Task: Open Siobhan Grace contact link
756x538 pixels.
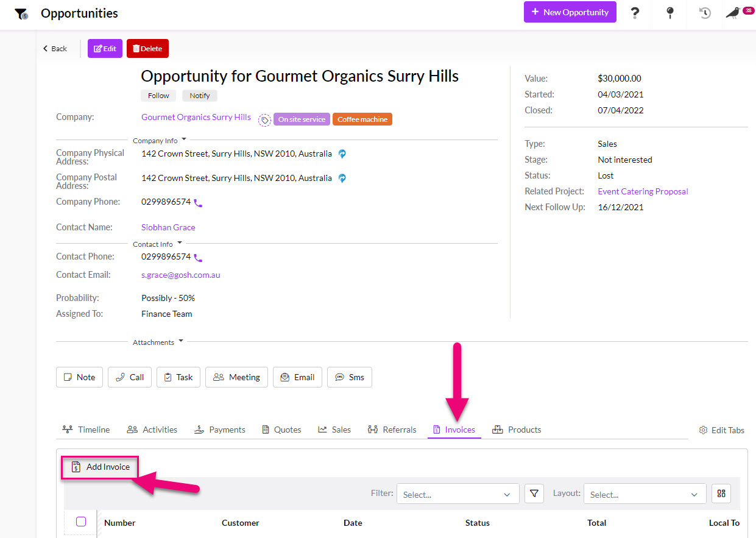Action: (x=168, y=227)
